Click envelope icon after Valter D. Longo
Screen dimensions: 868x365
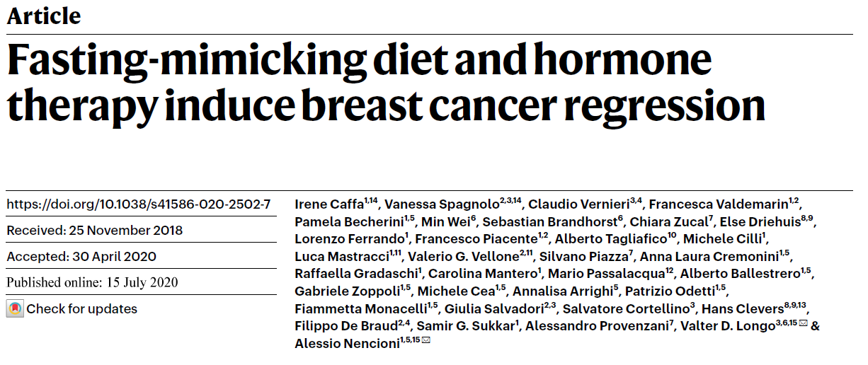(x=803, y=324)
